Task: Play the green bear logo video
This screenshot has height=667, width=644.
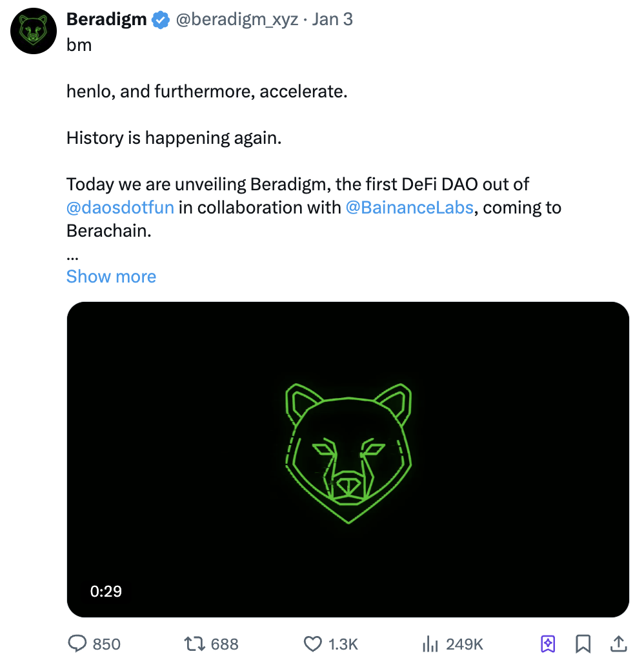Action: coord(348,459)
